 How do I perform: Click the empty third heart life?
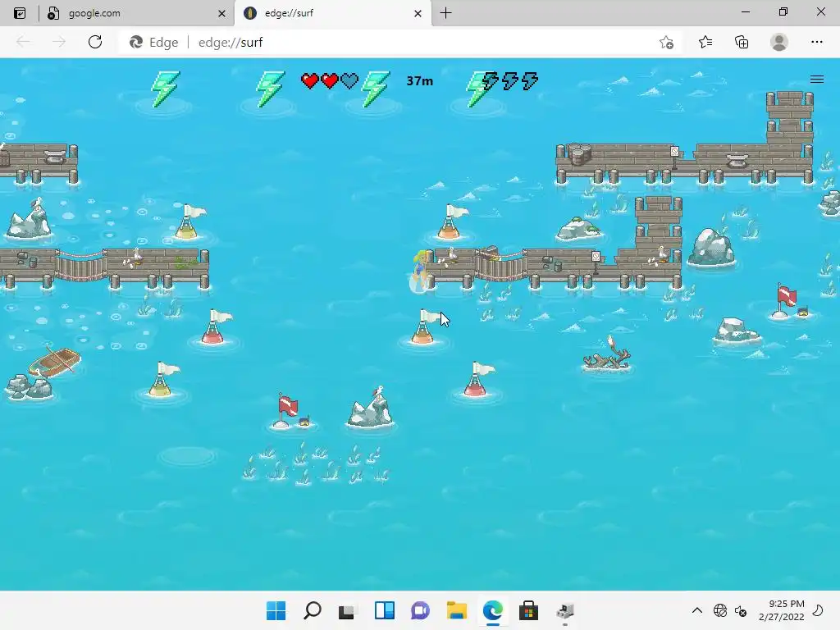point(349,81)
